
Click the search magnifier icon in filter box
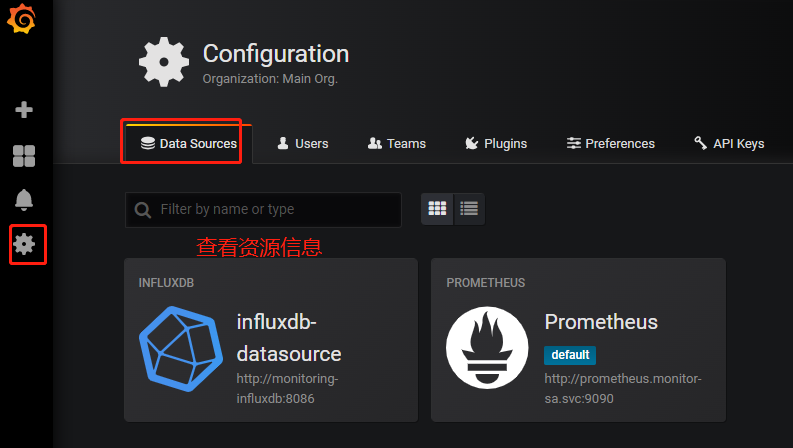tap(143, 210)
